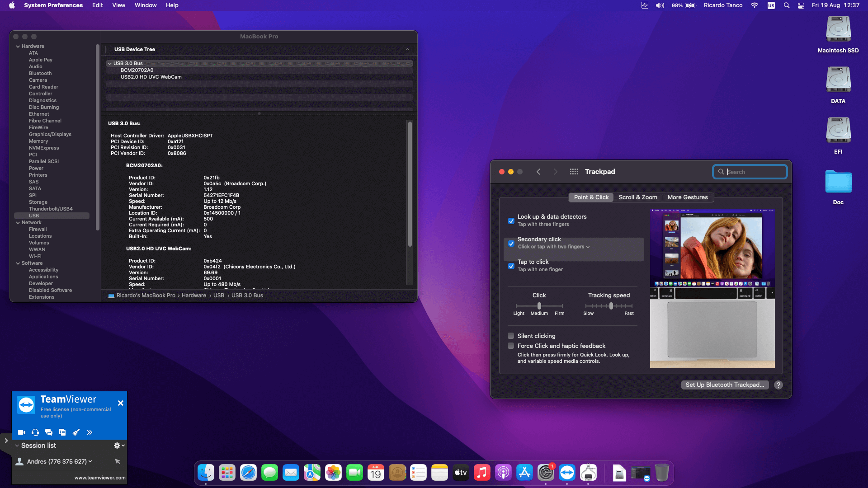The image size is (868, 488).
Task: Open the TeamViewer whiteboard paintbrush icon
Action: coord(76,432)
